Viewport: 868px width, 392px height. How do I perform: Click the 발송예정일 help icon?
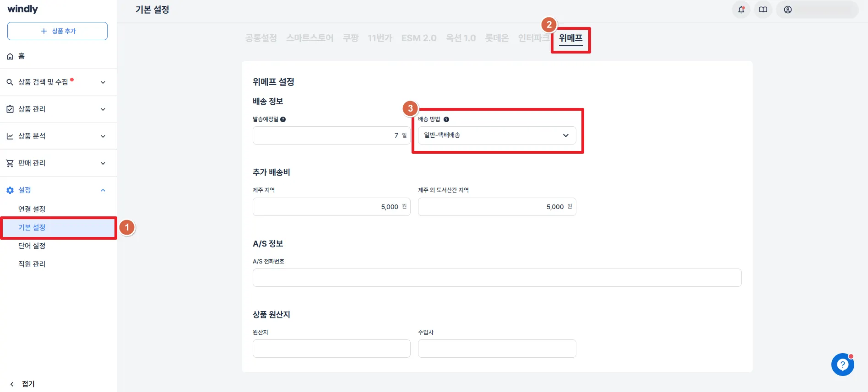tap(283, 119)
